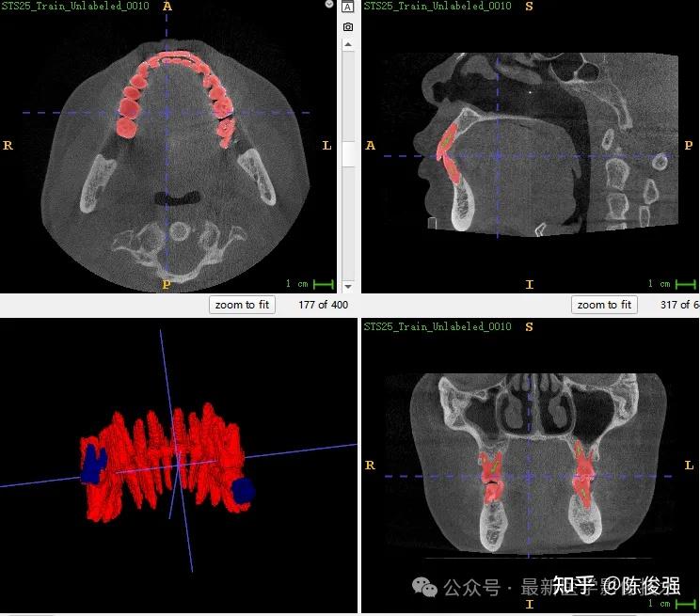Click the slice scrollbar down arrow
The image size is (700, 616).
pos(348,287)
